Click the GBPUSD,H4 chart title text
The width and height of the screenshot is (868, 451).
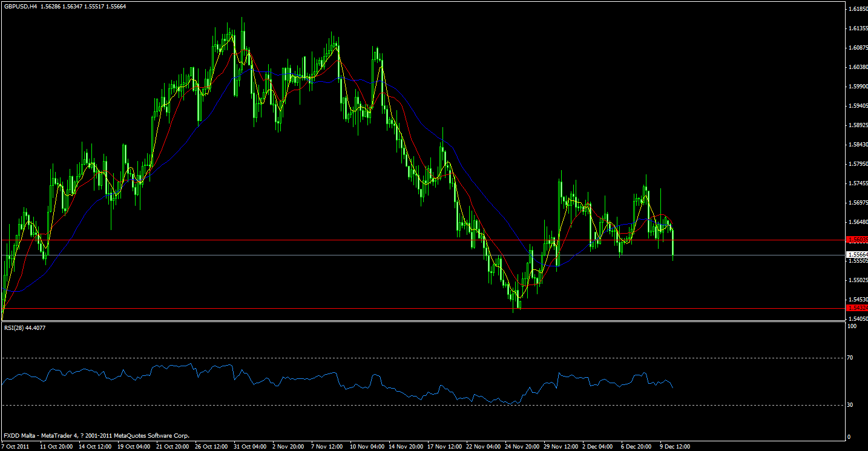click(x=21, y=5)
